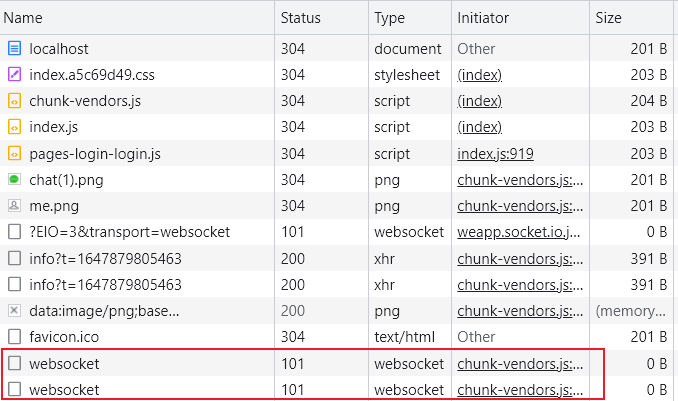Select the index.a5c69d49.css stylesheet icon

pyautogui.click(x=14, y=74)
